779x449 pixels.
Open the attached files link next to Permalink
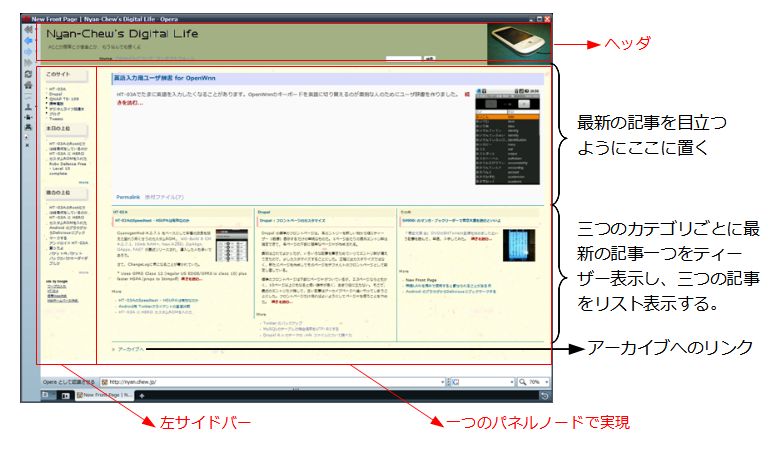164,197
